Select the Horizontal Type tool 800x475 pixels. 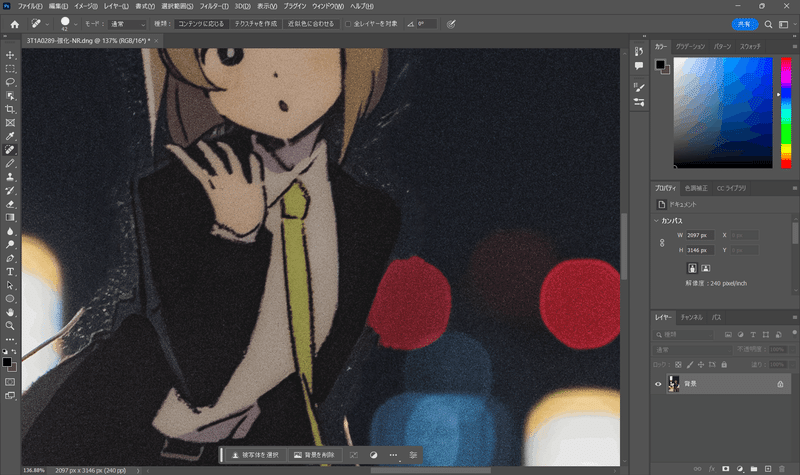click(x=10, y=271)
